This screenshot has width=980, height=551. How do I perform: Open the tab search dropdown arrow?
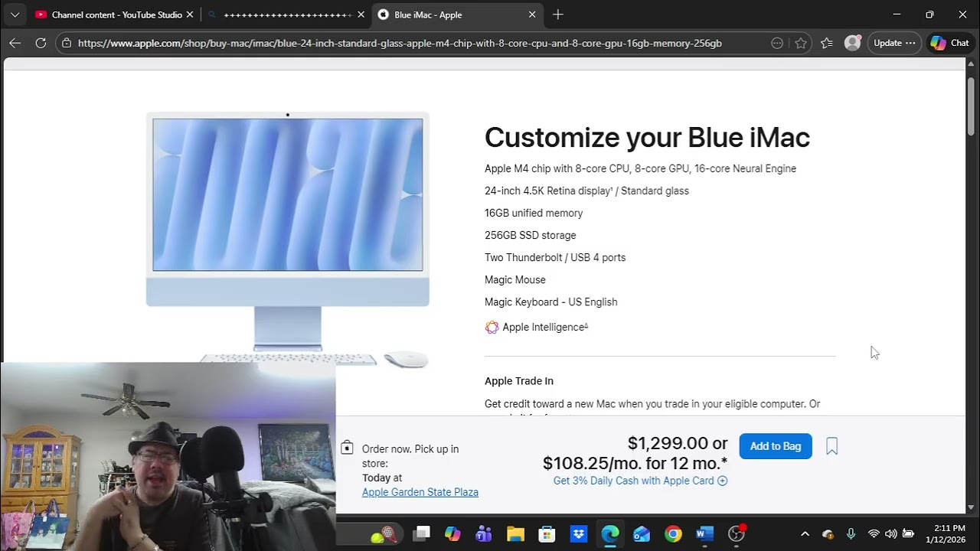tap(15, 15)
